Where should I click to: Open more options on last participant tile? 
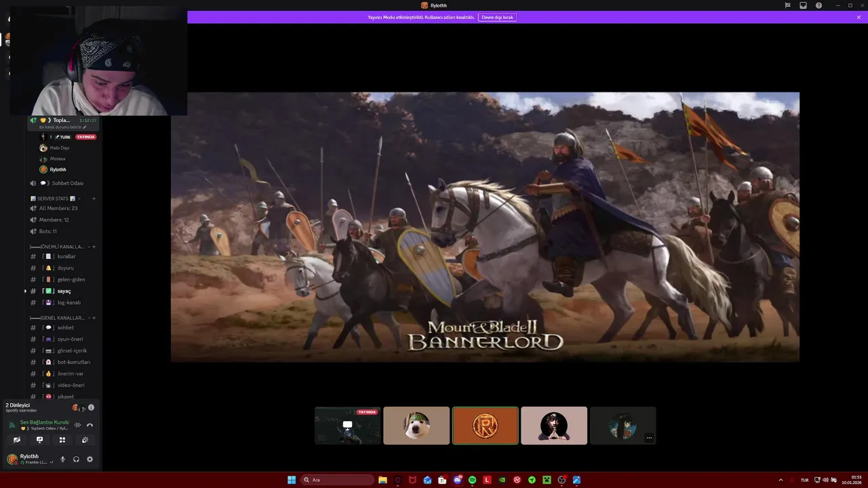[649, 438]
